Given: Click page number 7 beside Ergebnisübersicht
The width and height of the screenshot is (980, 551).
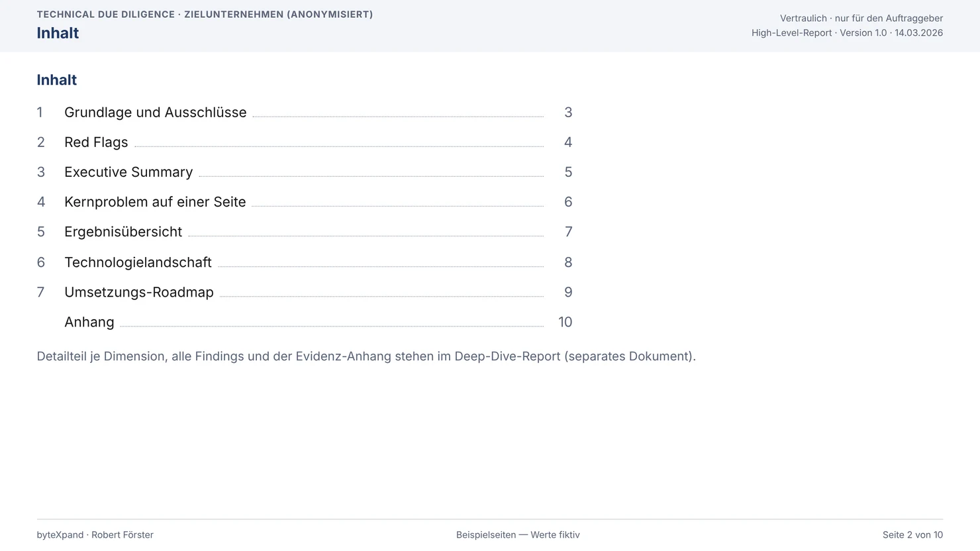Looking at the screenshot, I should click(x=568, y=232).
